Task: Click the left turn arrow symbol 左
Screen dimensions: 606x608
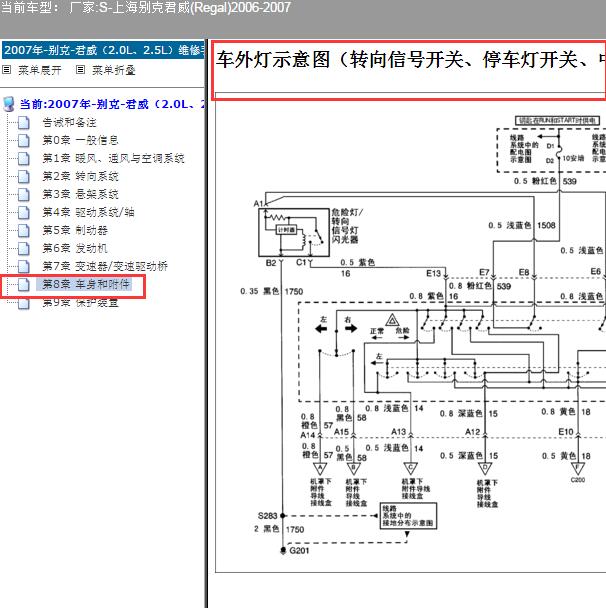Action: [x=321, y=329]
